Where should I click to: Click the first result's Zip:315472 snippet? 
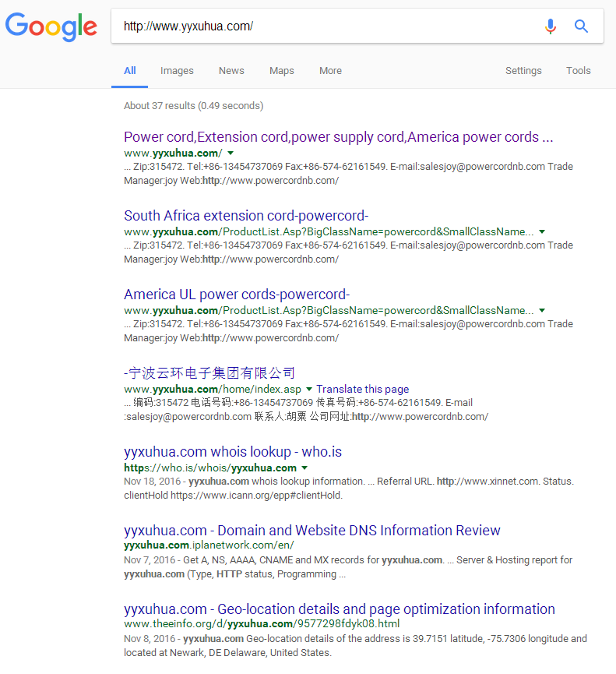[348, 173]
